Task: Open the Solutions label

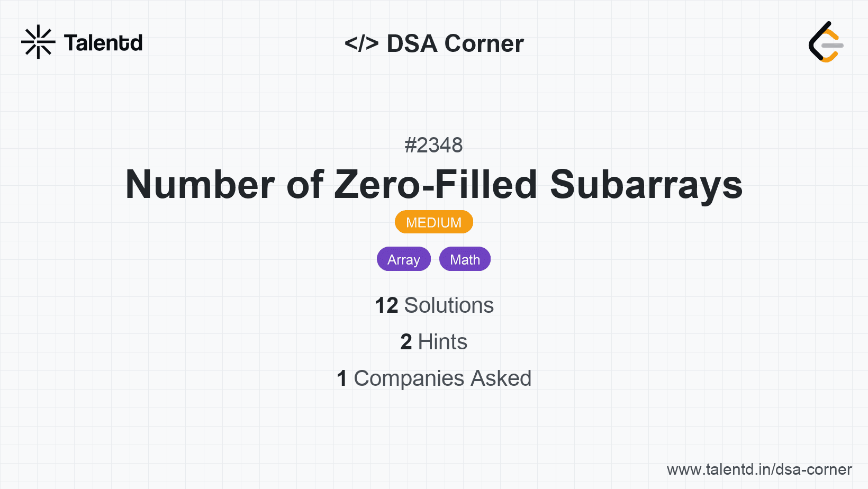Action: (x=449, y=305)
